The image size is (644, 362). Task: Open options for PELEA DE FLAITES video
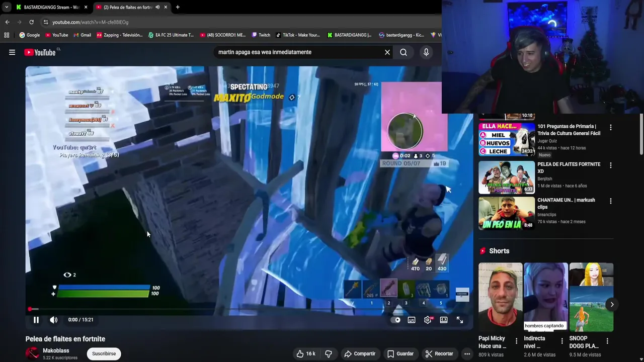[x=611, y=165]
